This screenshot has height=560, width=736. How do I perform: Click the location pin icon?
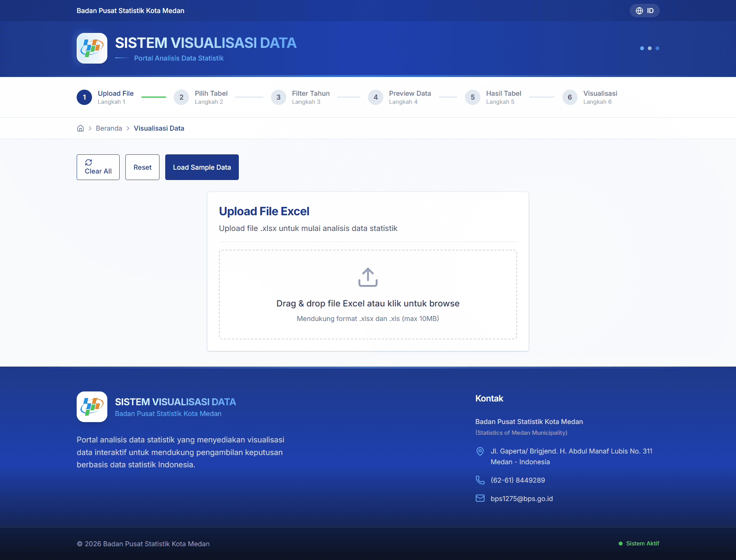coord(480,452)
